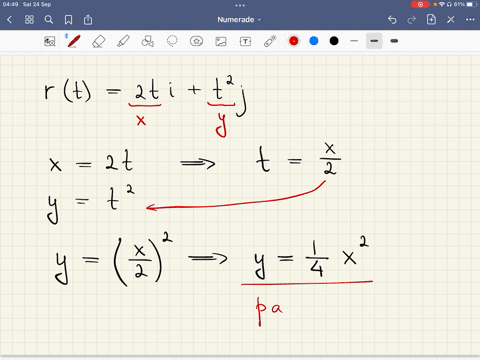Open the Numerade document title dropdown
The height and width of the screenshot is (360, 480).
point(239,20)
